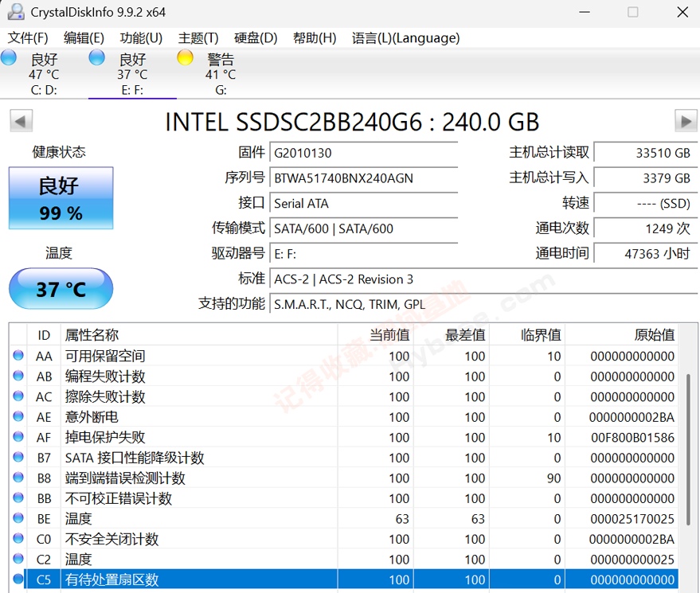Image resolution: width=700 pixels, height=593 pixels.
Task: Go to previous disk with left arrow
Action: [21, 121]
